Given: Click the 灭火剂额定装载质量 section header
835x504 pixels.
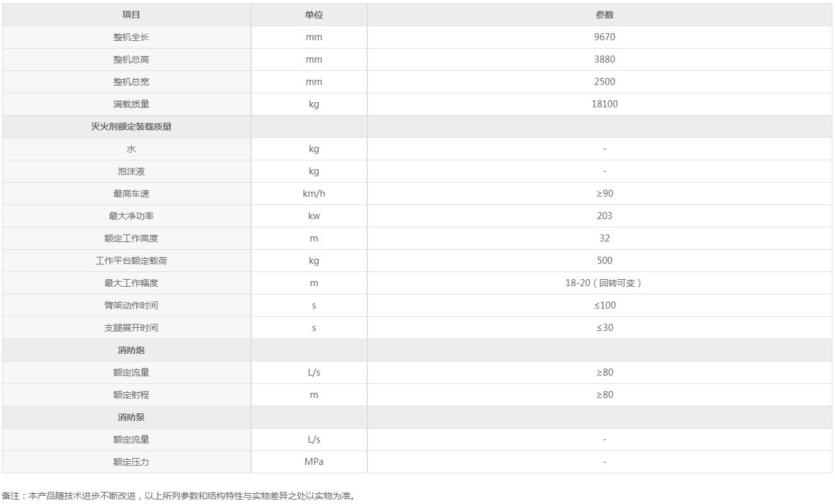Looking at the screenshot, I should point(131,126).
